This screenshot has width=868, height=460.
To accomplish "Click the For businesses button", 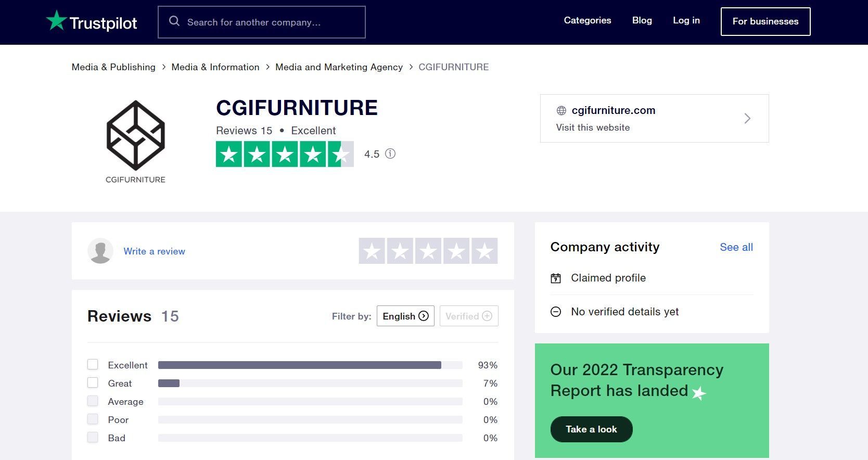I will [765, 21].
